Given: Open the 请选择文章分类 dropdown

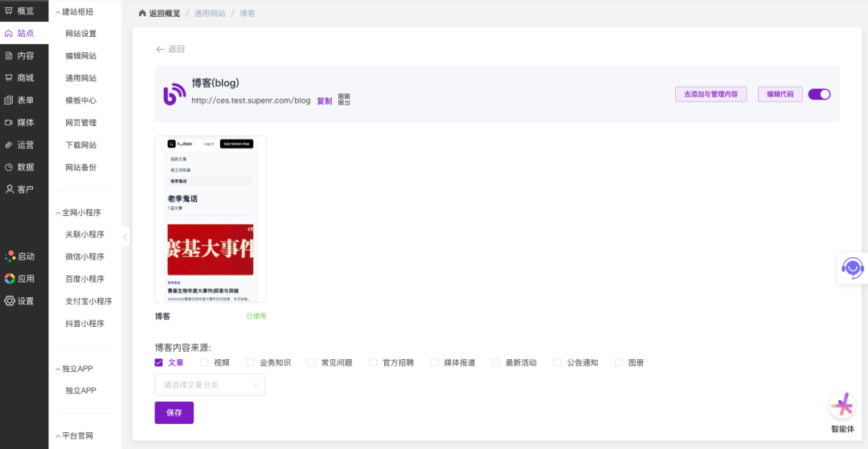Looking at the screenshot, I should (x=210, y=385).
